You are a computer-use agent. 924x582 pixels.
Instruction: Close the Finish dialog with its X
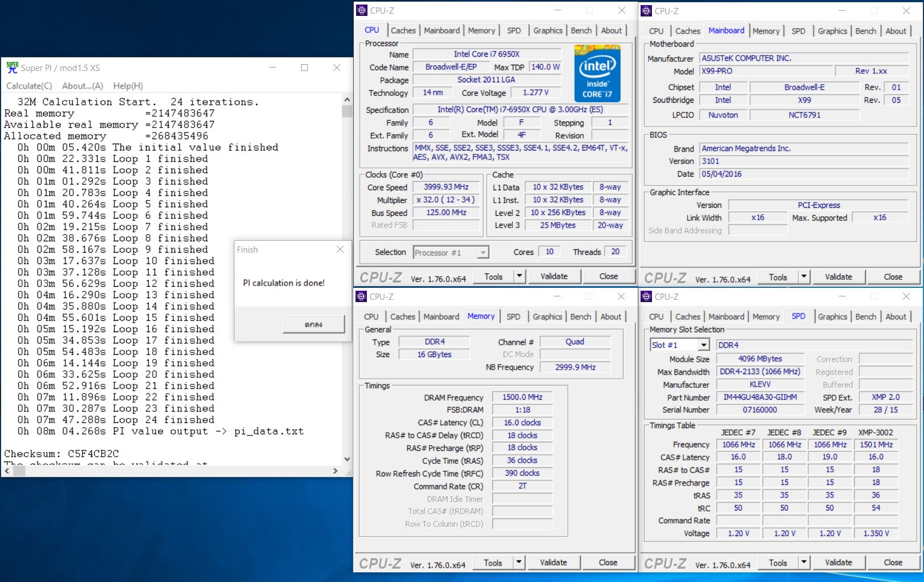click(x=340, y=249)
